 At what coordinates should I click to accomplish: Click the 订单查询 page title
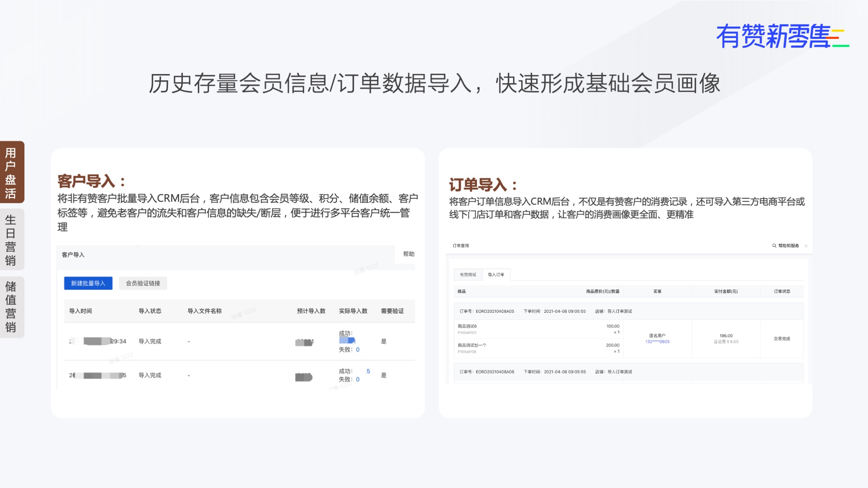461,246
